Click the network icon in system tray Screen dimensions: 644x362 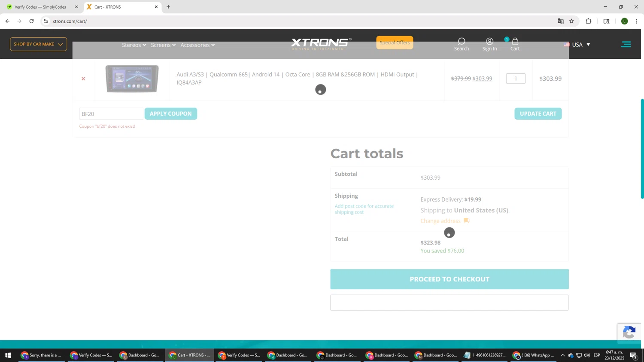click(x=579, y=355)
